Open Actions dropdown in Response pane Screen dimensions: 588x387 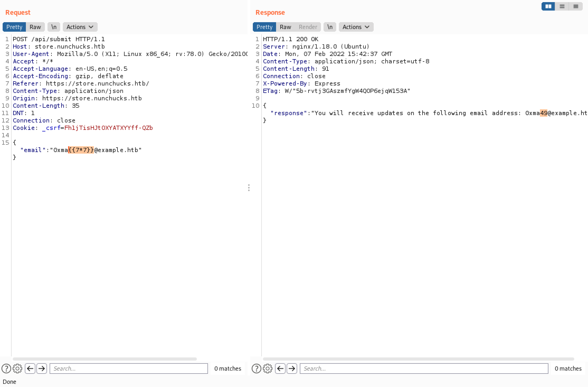[x=356, y=27]
